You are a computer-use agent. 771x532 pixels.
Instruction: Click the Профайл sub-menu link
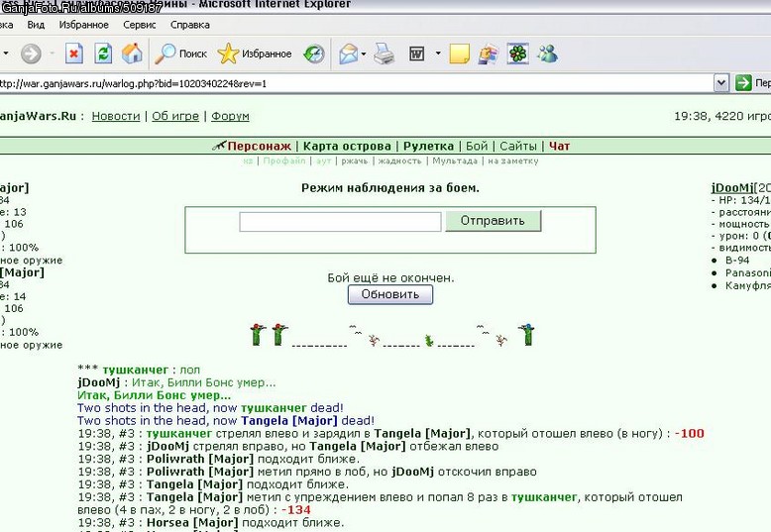click(x=284, y=160)
